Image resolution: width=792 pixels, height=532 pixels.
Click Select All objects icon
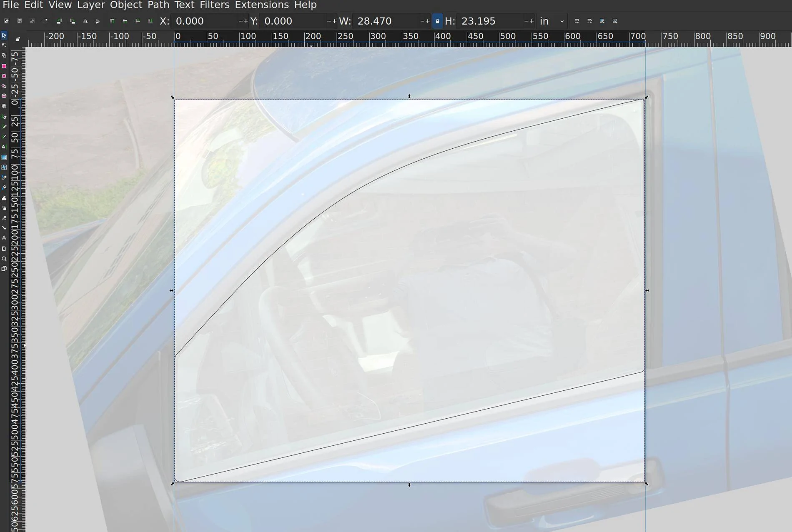(7, 21)
